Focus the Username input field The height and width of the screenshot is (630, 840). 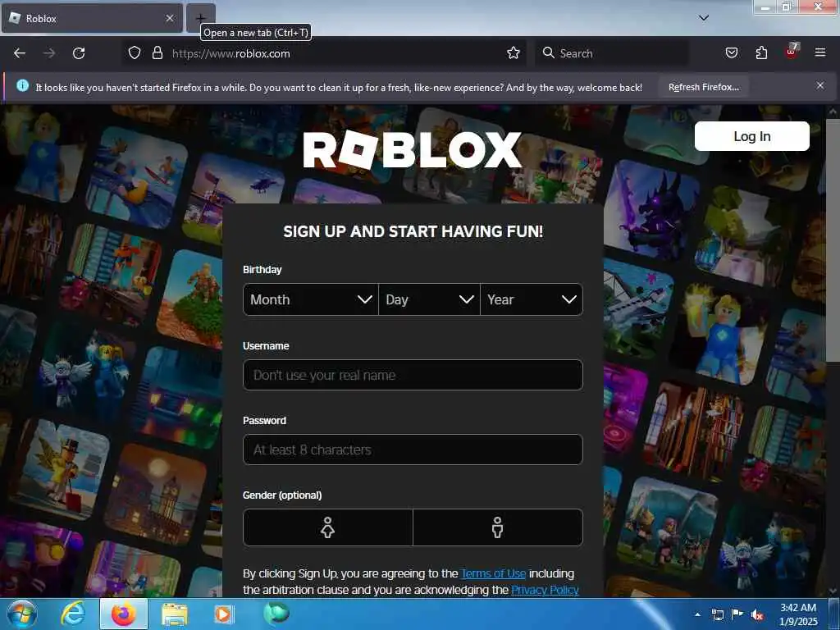click(413, 375)
